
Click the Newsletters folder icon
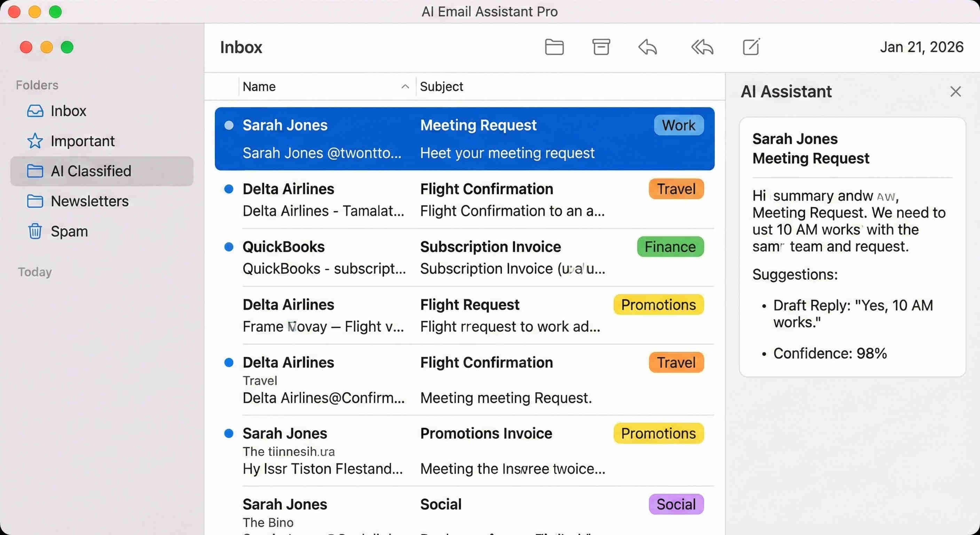(35, 201)
